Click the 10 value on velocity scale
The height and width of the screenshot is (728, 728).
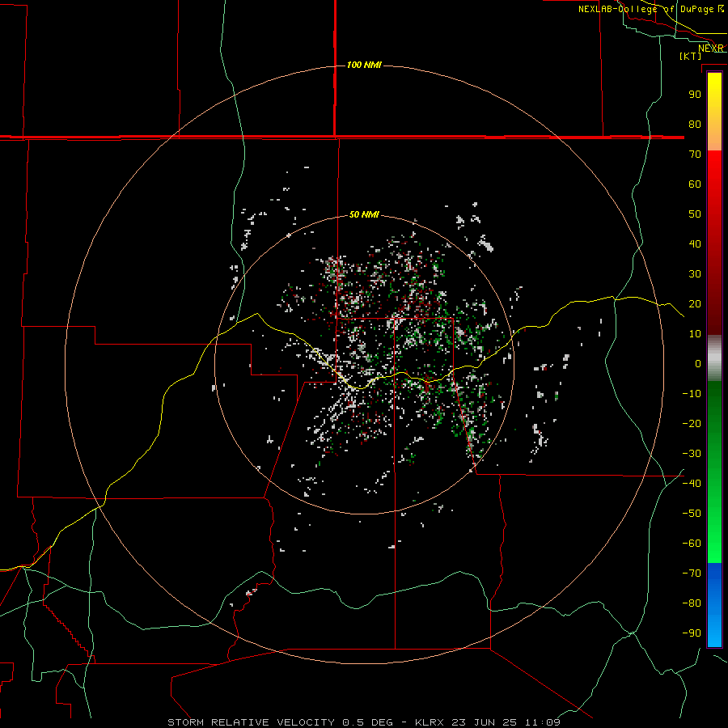tap(695, 334)
